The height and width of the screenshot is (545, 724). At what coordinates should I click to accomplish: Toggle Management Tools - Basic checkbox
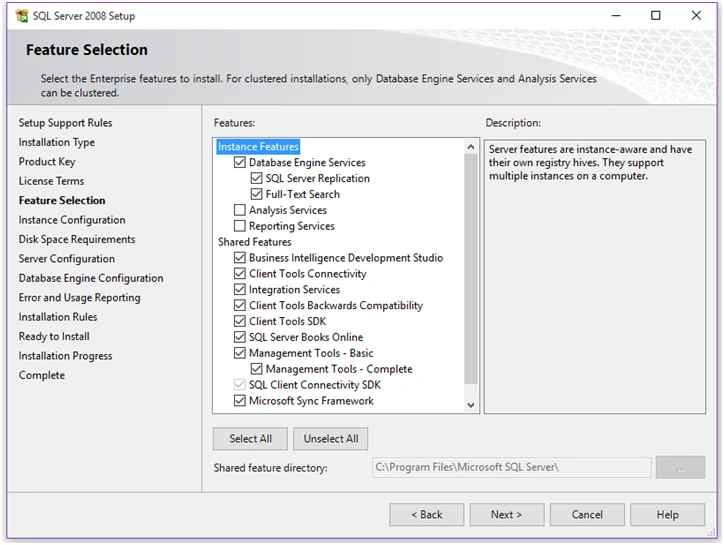tap(240, 353)
